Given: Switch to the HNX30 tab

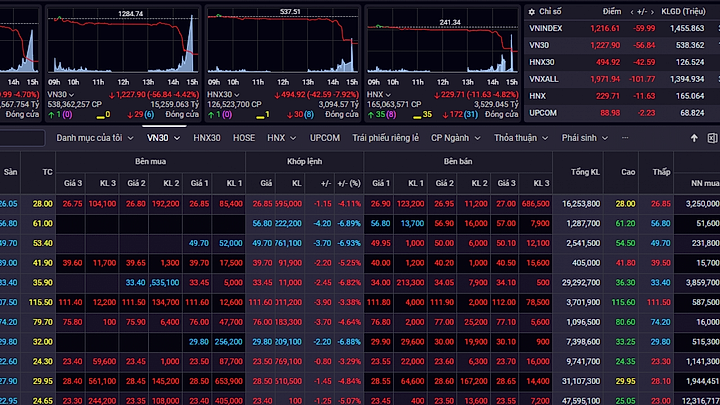Looking at the screenshot, I should point(207,138).
